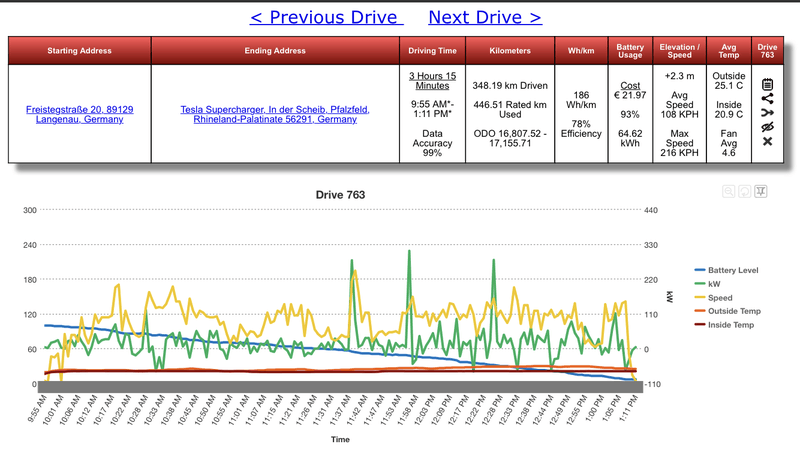Go to Next Drive
The width and height of the screenshot is (800, 450).
pos(485,17)
